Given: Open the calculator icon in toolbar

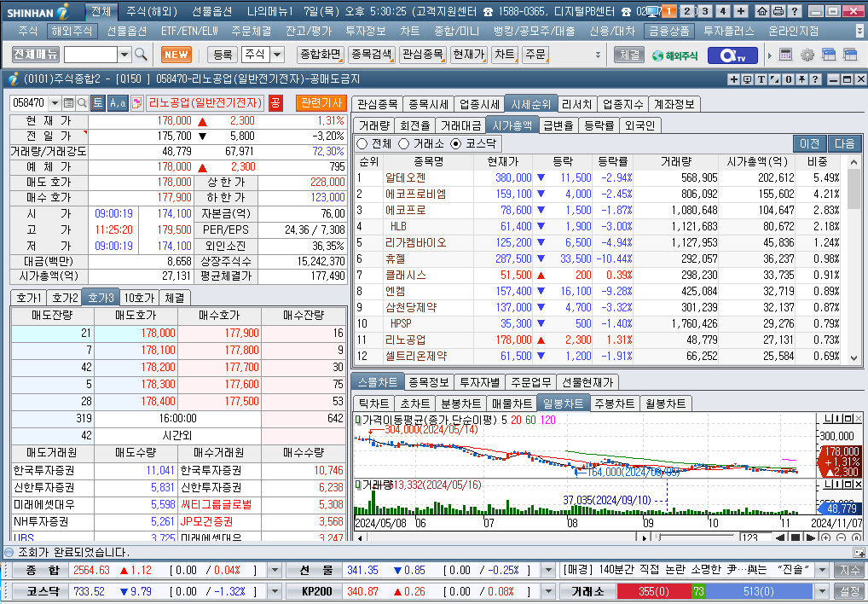Looking at the screenshot, I should click(x=785, y=55).
